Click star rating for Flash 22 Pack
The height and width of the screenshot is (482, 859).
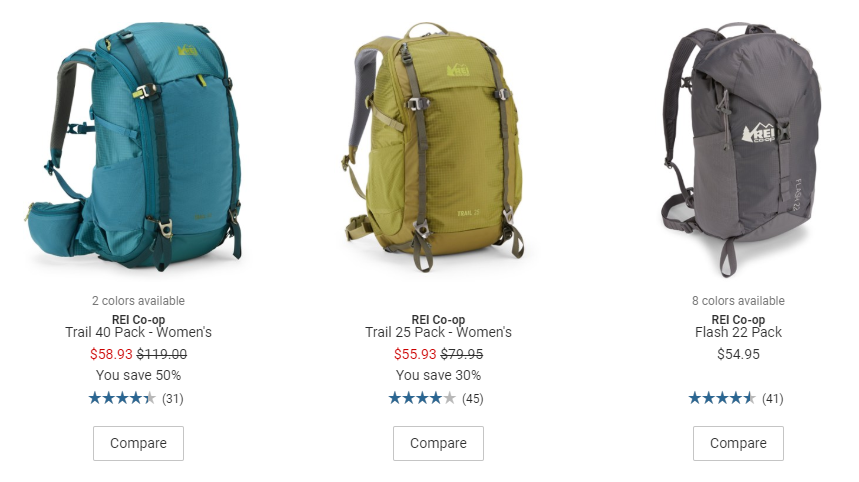[722, 398]
